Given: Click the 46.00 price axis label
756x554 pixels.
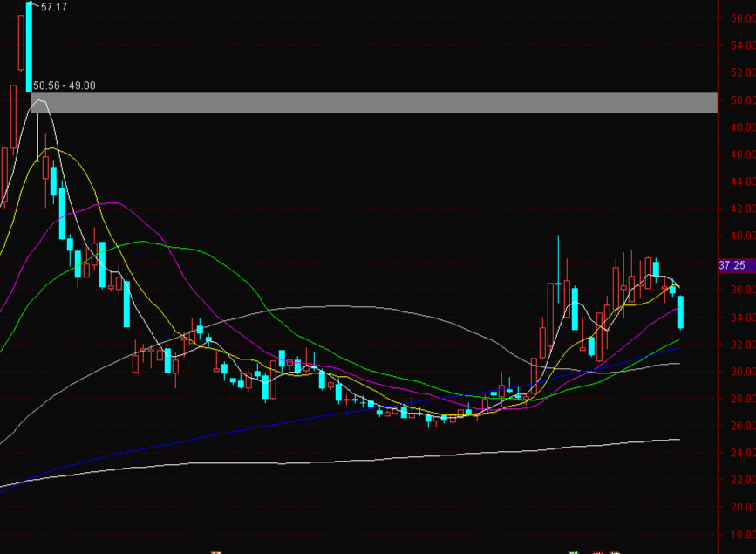Looking at the screenshot, I should [743, 154].
